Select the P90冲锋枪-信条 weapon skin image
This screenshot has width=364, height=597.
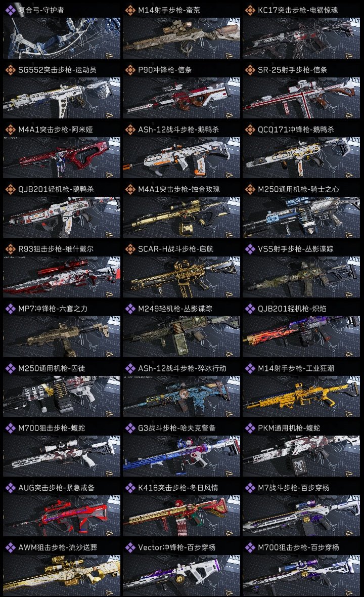(181, 98)
